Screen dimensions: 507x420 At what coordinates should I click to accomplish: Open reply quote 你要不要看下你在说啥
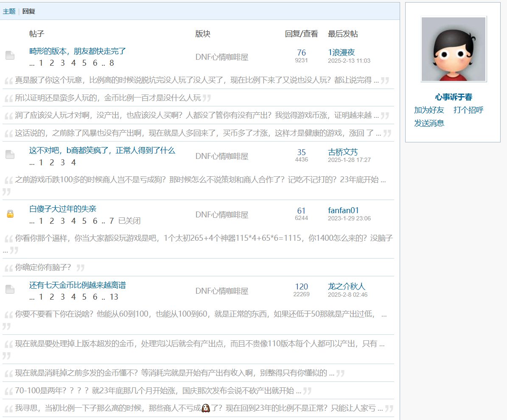(x=201, y=314)
